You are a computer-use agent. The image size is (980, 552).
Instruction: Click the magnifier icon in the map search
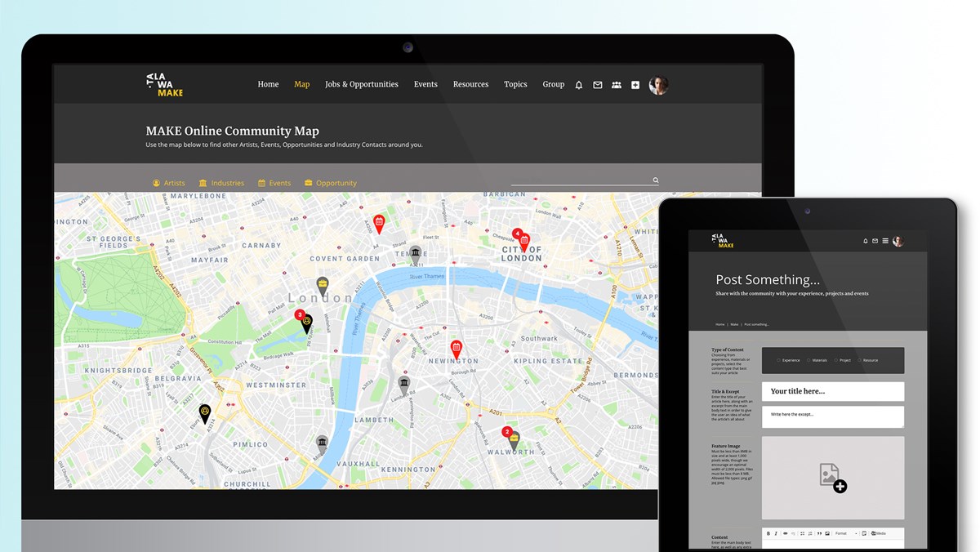tap(655, 180)
